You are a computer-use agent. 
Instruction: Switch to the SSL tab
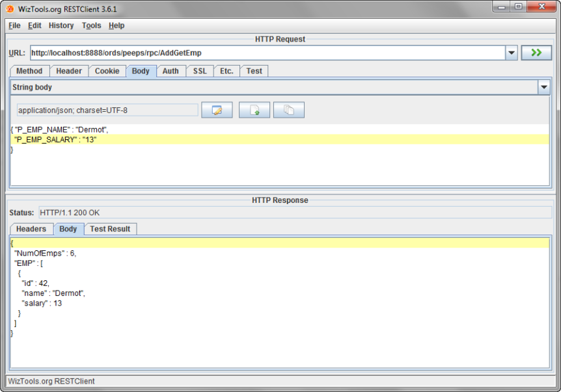(199, 71)
